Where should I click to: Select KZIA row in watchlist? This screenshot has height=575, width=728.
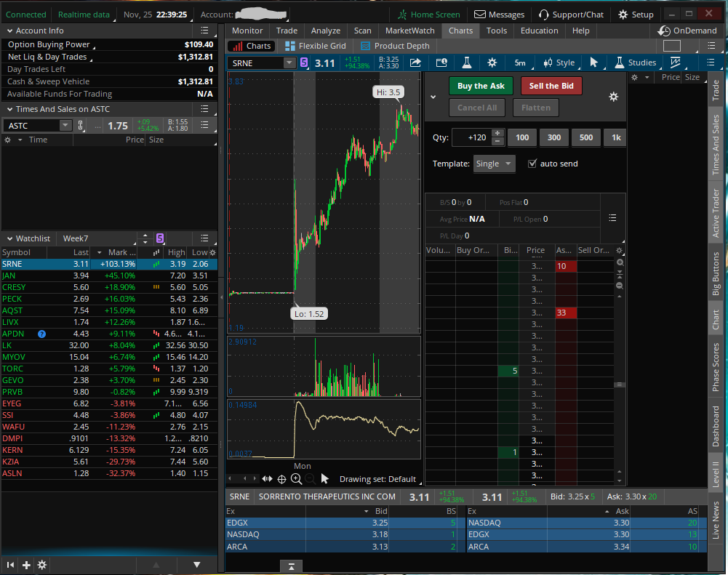tap(108, 462)
